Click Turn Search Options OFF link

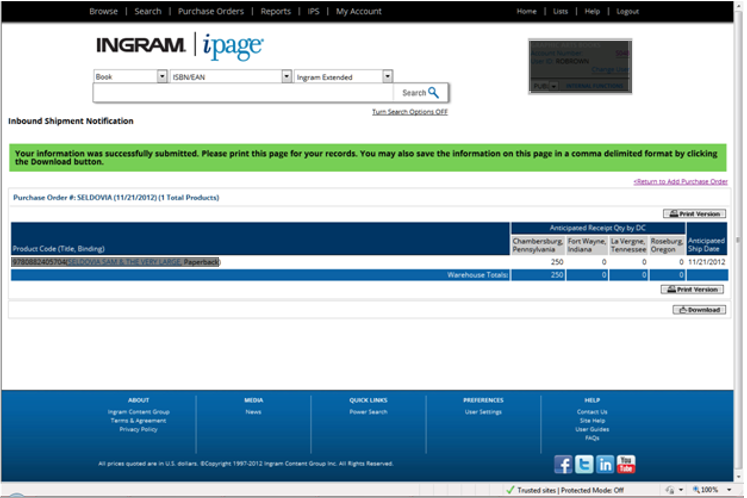click(410, 112)
